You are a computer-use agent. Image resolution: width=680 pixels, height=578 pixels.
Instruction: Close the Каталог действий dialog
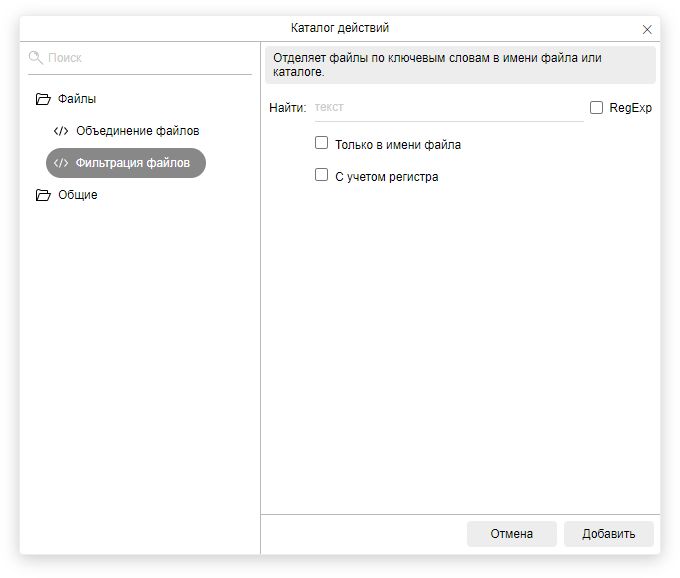click(x=647, y=29)
